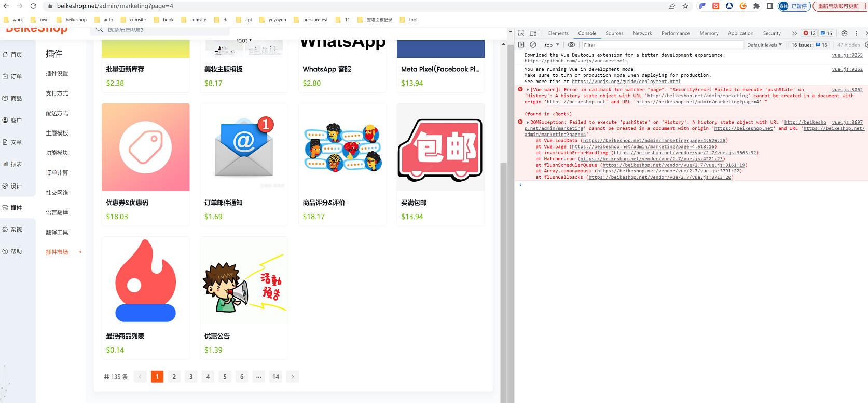This screenshot has height=403, width=868.
Task: Open the Default levels dropdown
Action: click(764, 45)
